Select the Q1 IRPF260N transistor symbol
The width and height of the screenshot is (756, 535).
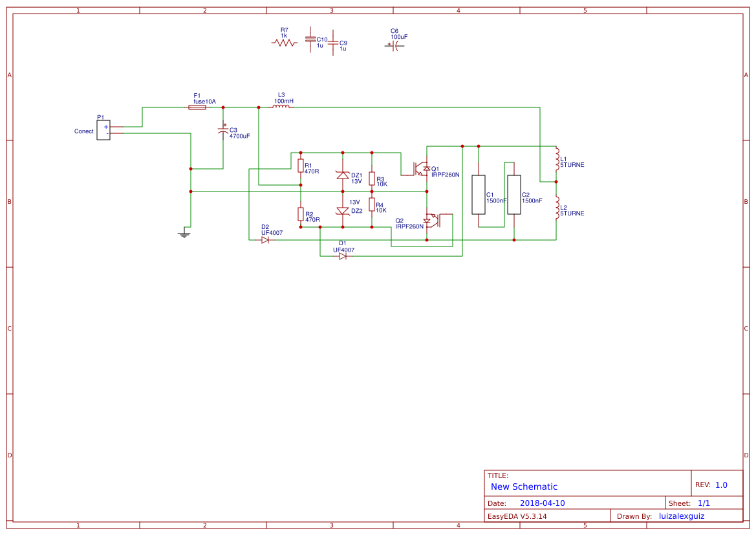click(x=421, y=169)
